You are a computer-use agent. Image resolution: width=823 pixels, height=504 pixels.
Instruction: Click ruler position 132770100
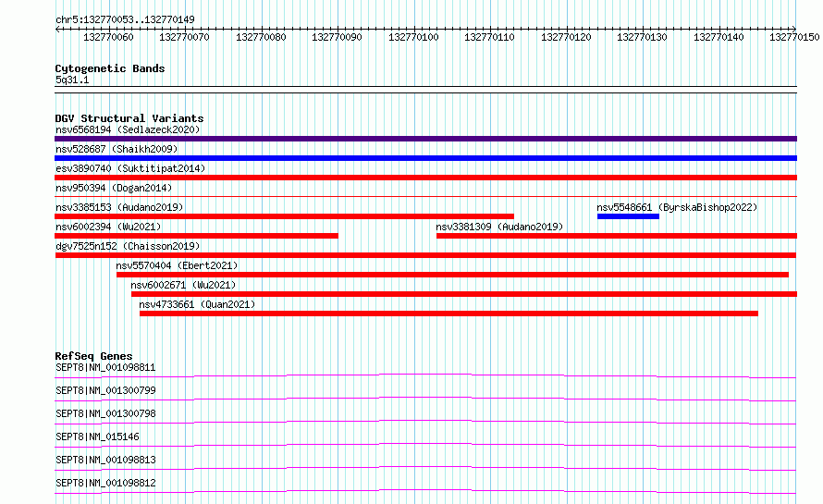413,37
